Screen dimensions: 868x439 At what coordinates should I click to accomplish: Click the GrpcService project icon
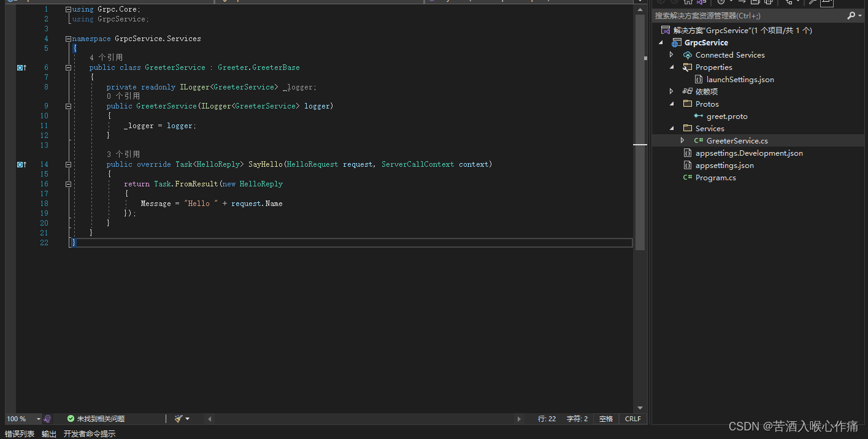677,42
